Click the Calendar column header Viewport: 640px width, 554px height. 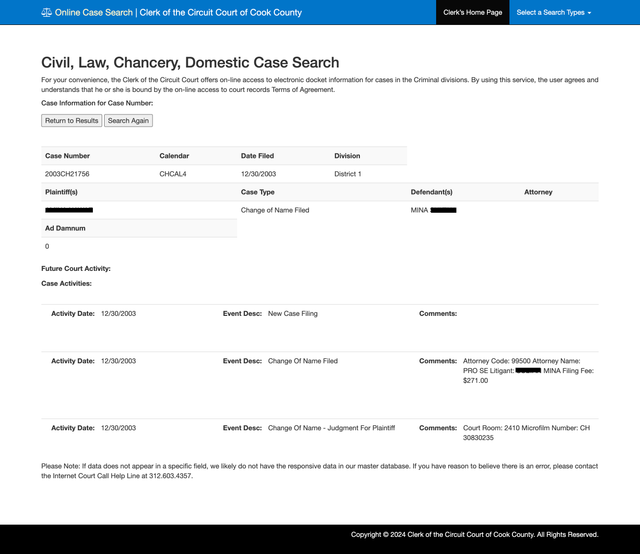(x=174, y=156)
